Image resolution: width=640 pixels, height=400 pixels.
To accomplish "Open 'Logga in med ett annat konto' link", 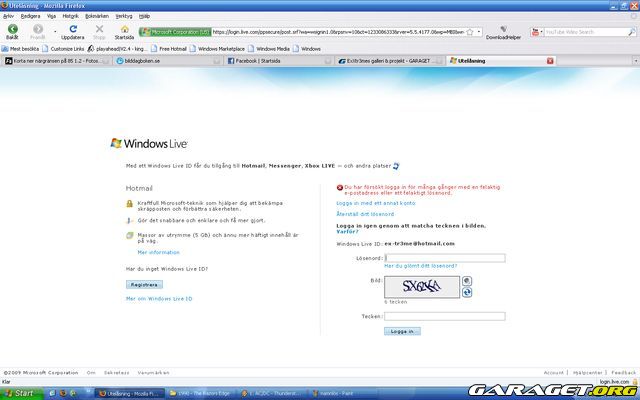I will (x=375, y=203).
